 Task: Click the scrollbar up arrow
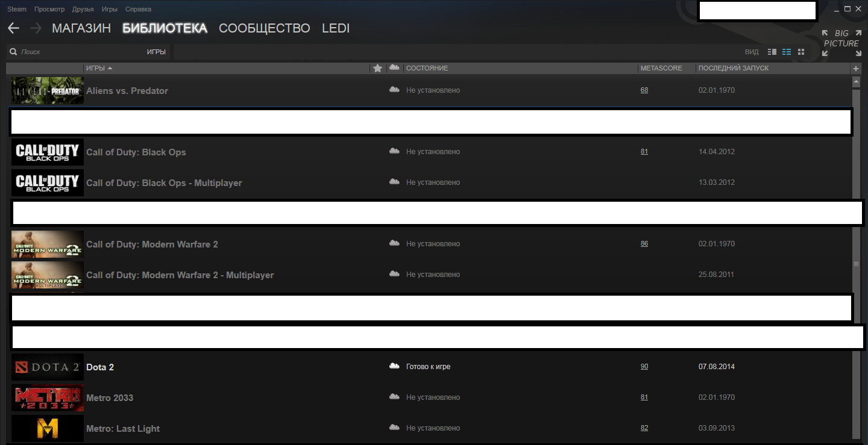856,81
